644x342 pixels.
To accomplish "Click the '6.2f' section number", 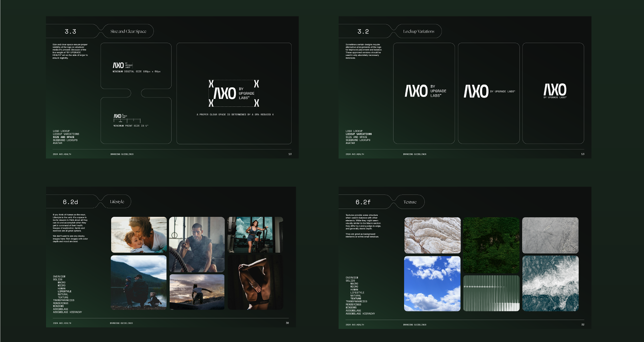I will click(x=363, y=202).
